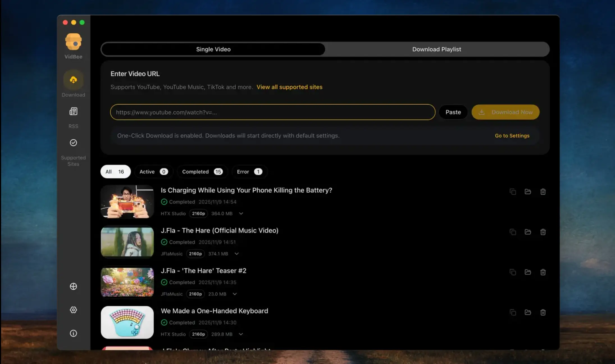Click 2160p badge on 23.0 MB item

point(195,294)
